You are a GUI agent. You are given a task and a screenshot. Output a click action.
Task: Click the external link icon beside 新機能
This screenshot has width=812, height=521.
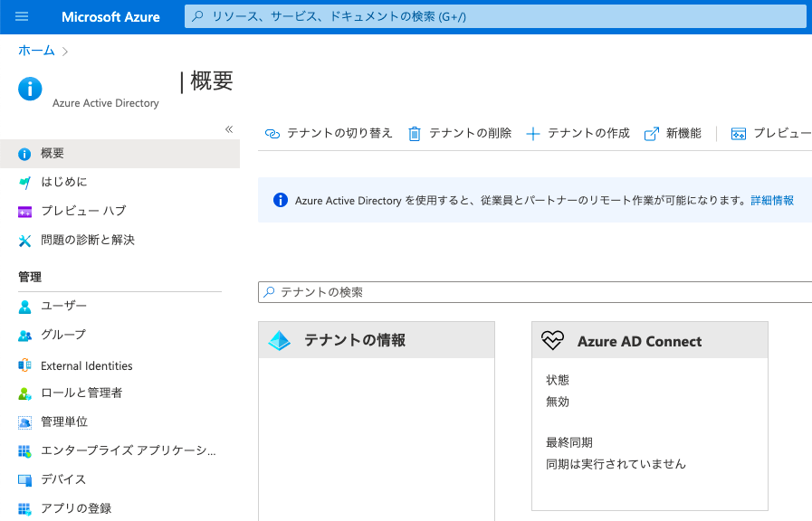click(652, 134)
